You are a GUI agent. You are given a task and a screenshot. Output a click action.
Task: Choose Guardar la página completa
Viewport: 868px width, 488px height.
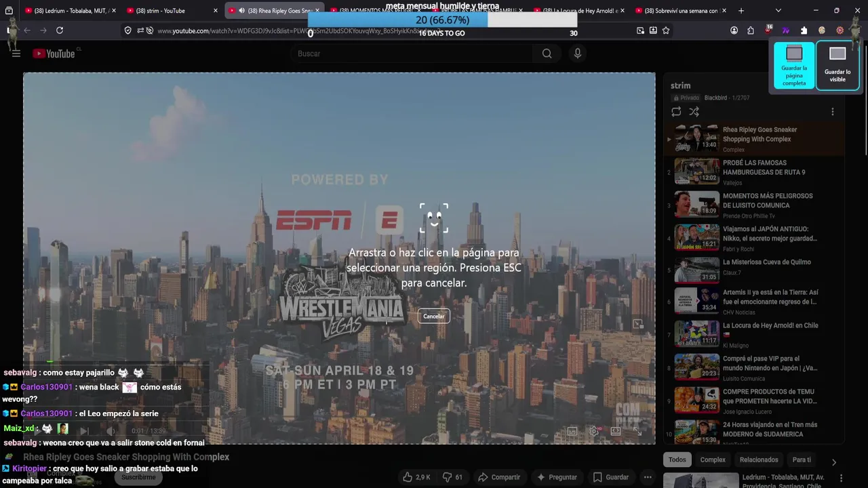coord(794,65)
